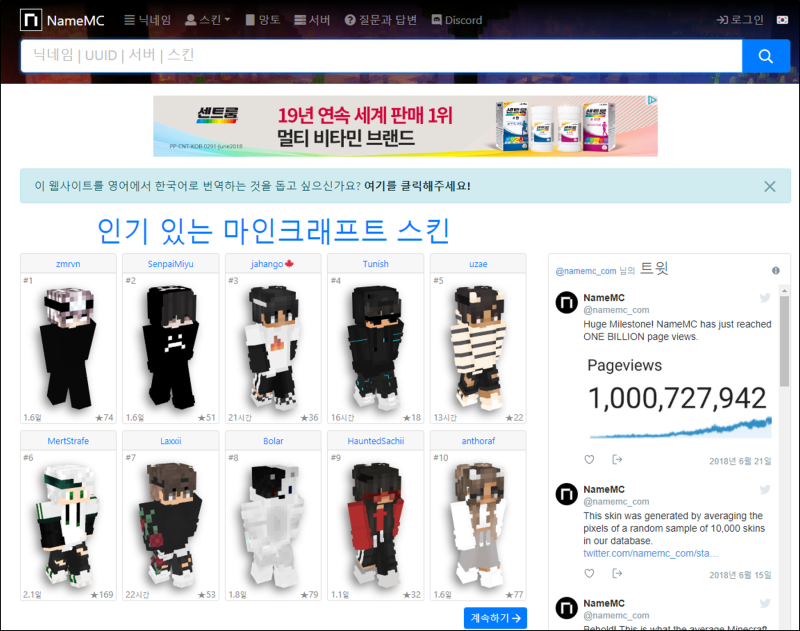Screen dimensions: 800x631
Task: Open MertStrafe profile link
Action: click(x=68, y=441)
